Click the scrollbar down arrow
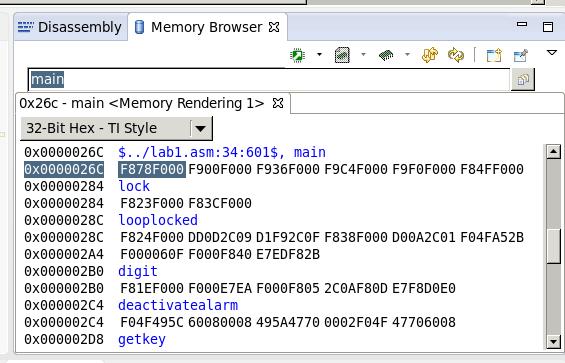Image resolution: width=565 pixels, height=363 pixels. [553, 341]
